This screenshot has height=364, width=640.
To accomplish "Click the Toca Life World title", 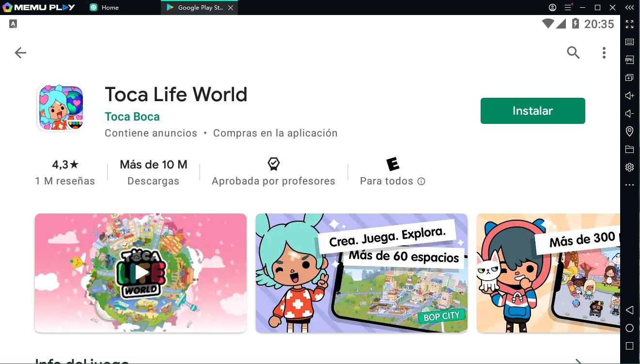I will (176, 94).
